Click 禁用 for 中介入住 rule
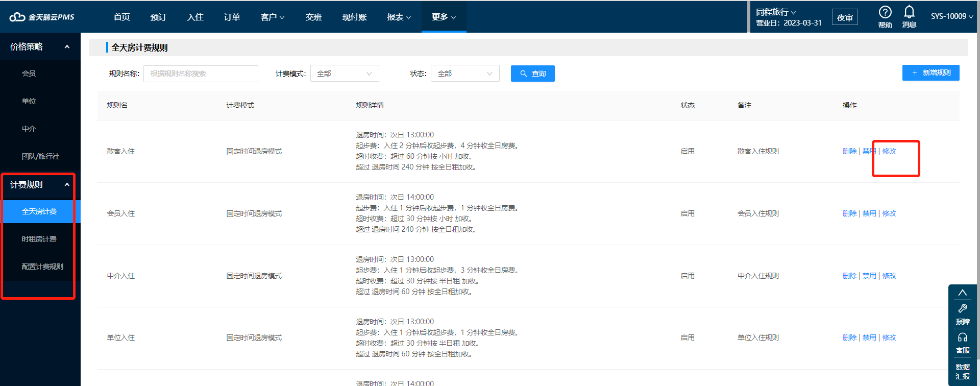 tap(869, 276)
